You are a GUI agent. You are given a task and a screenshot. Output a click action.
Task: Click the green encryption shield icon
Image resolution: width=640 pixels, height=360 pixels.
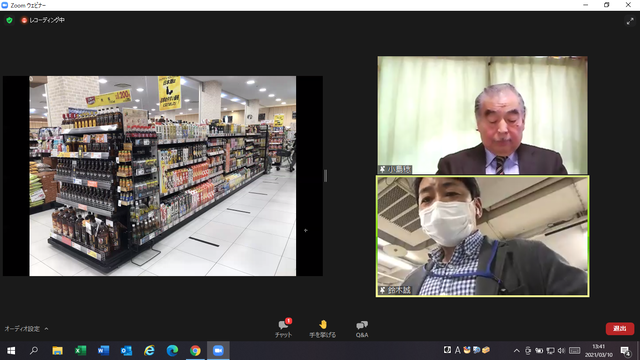pos(9,20)
